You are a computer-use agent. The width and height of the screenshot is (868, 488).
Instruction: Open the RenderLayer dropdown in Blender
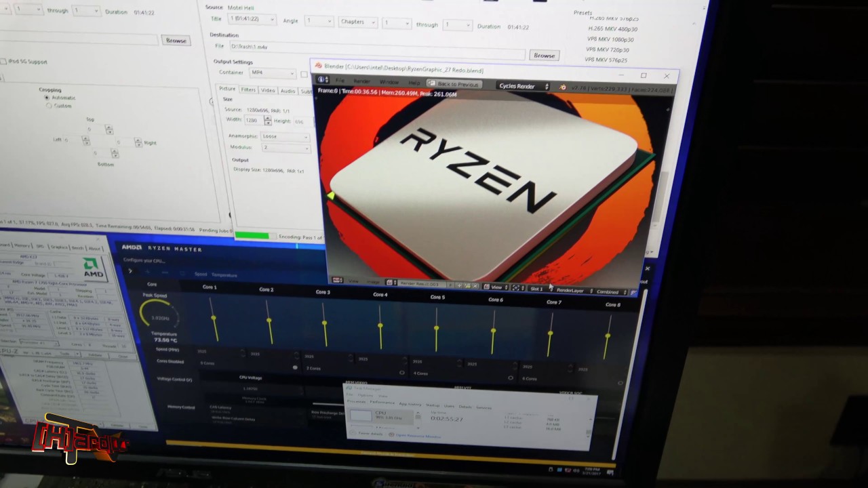(x=574, y=291)
